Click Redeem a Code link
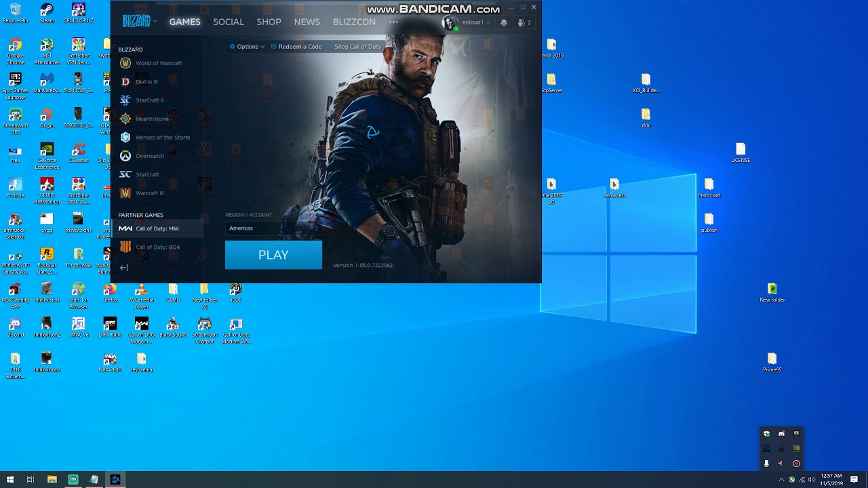The width and height of the screenshot is (868, 488). coord(296,47)
